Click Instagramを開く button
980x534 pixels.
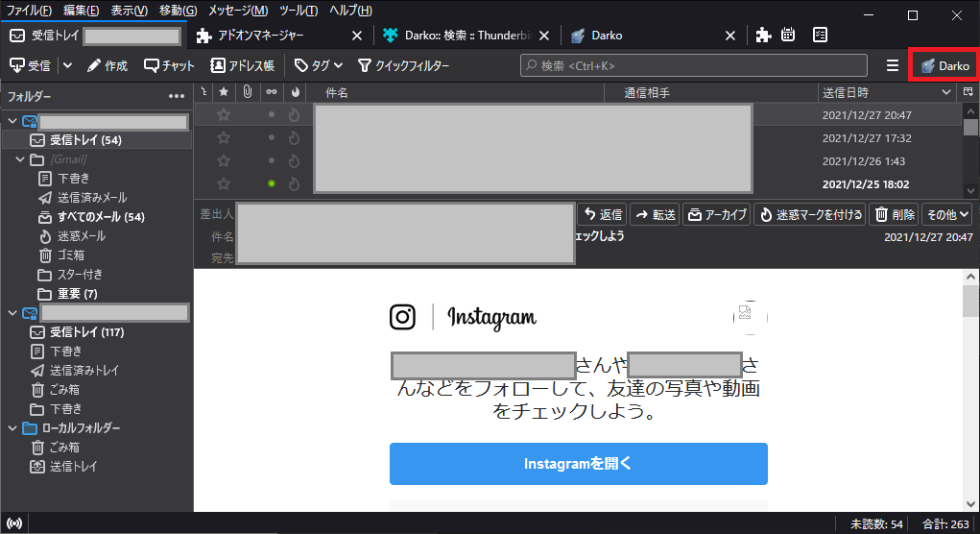click(x=578, y=463)
